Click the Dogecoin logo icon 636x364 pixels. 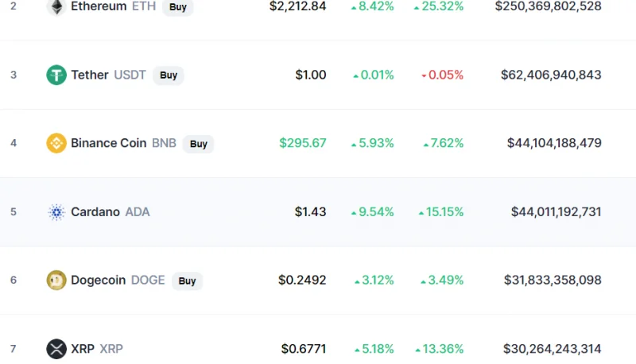(x=56, y=280)
